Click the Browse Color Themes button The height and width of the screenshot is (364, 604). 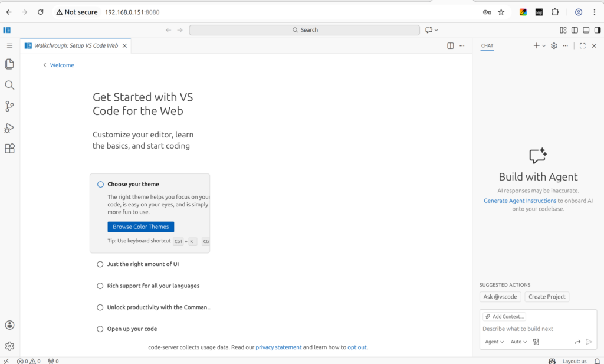click(x=140, y=227)
